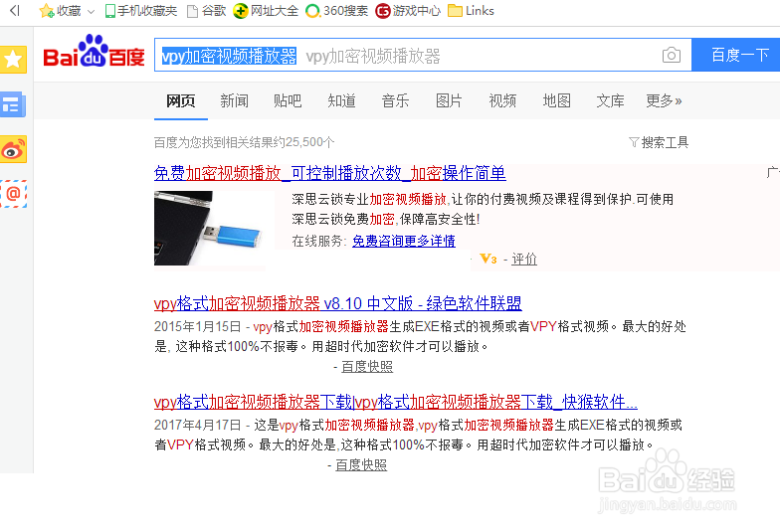Open the 绿色软件联盟 vpy player result

(x=338, y=303)
